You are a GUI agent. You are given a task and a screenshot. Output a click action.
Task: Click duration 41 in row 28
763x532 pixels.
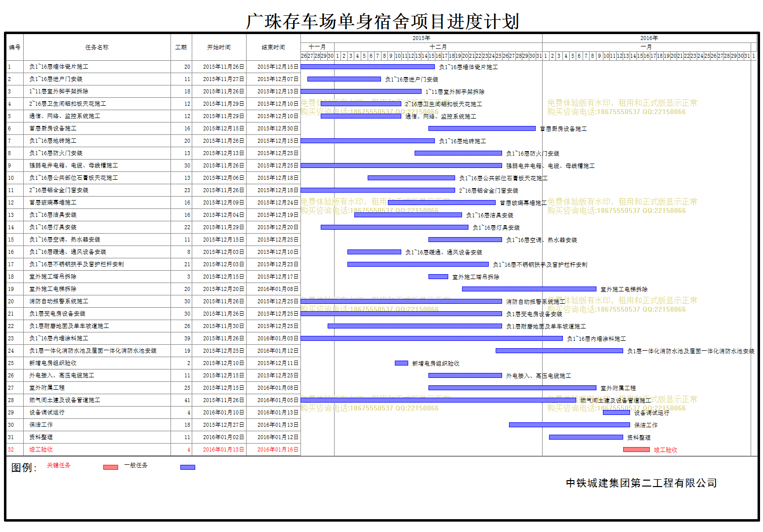187,400
